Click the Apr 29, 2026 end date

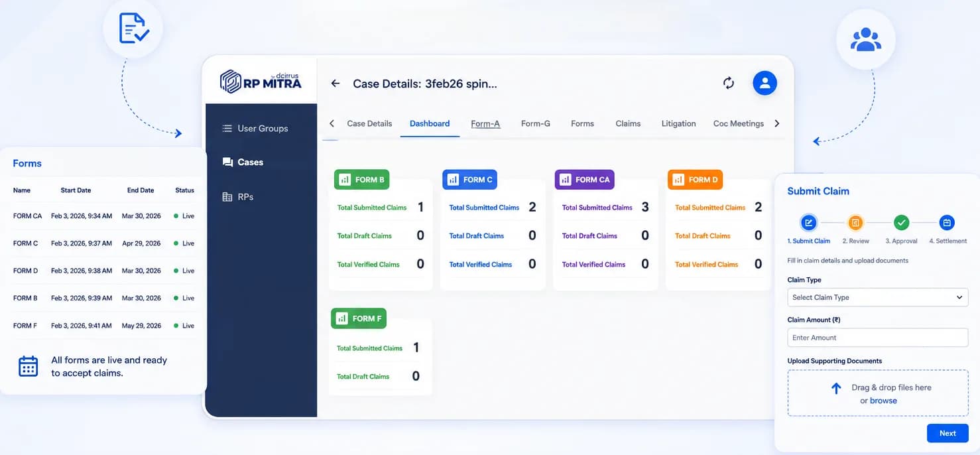coord(141,243)
